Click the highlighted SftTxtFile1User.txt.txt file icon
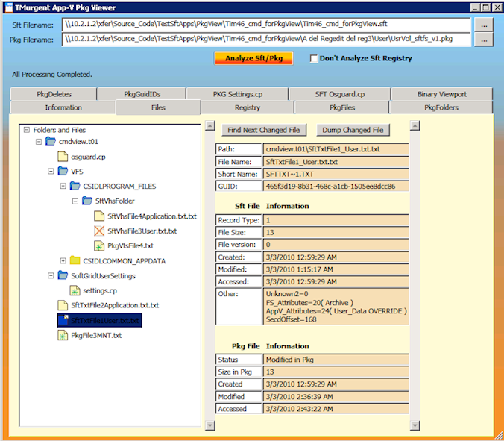Viewport: 504px width, 441px height. pyautogui.click(x=63, y=320)
